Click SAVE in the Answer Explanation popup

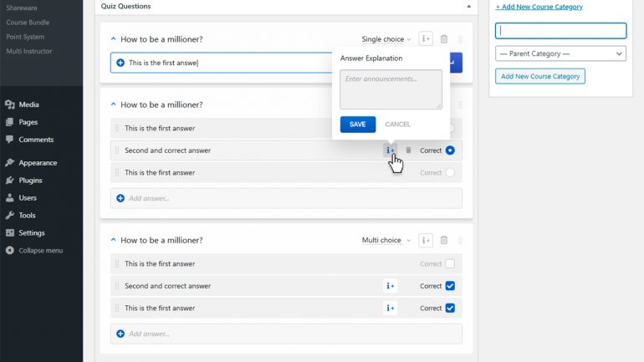(358, 125)
